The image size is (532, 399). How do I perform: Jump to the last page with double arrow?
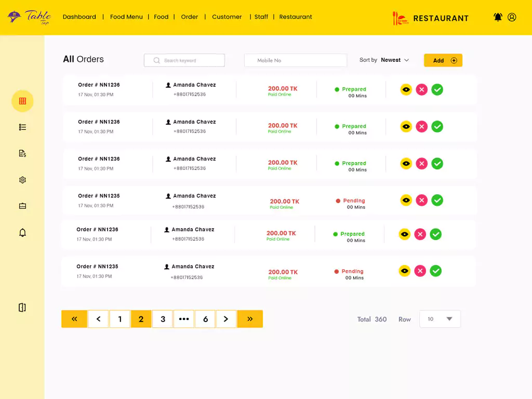pyautogui.click(x=250, y=319)
